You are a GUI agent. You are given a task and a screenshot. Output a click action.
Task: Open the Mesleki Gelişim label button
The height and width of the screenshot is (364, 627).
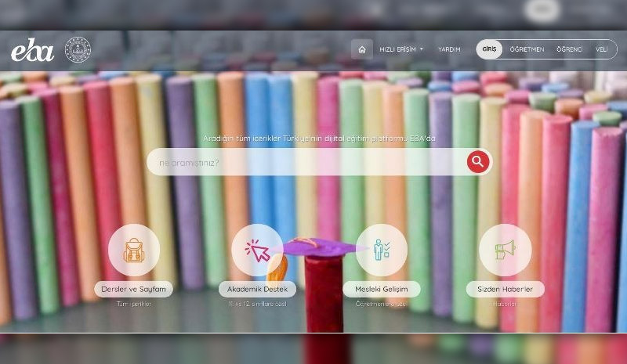point(381,289)
